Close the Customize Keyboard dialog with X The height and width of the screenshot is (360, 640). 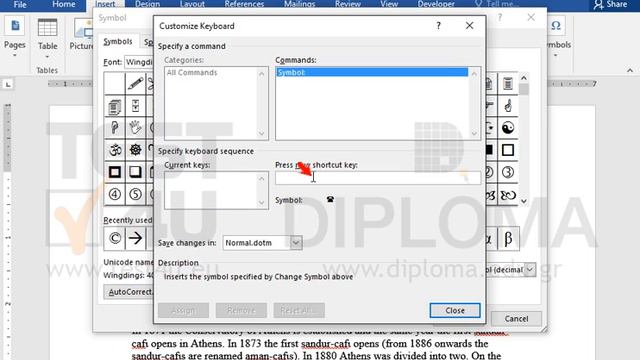[469, 26]
